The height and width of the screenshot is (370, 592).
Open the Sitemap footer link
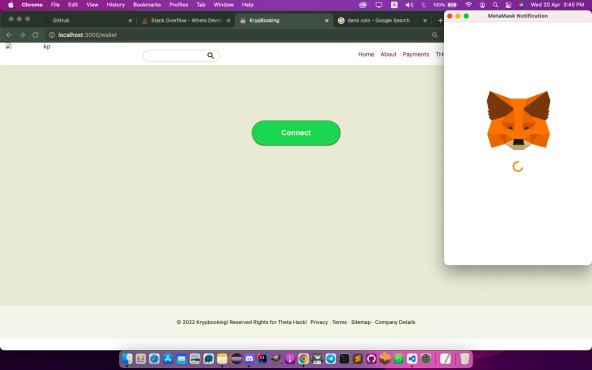361,322
